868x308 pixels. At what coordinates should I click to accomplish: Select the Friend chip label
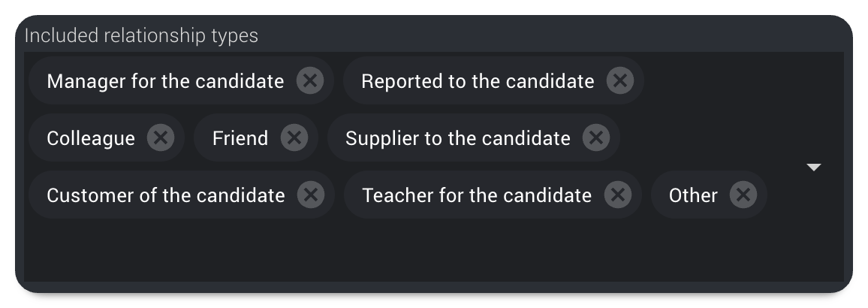pos(240,138)
